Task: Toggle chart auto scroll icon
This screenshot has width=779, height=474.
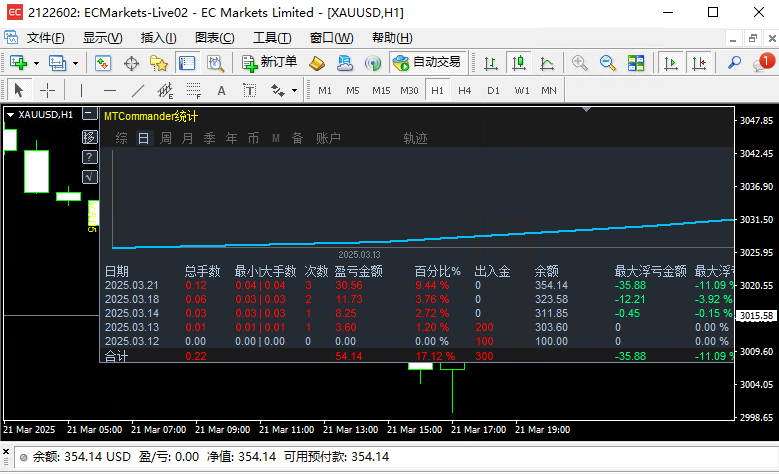Action: [671, 63]
